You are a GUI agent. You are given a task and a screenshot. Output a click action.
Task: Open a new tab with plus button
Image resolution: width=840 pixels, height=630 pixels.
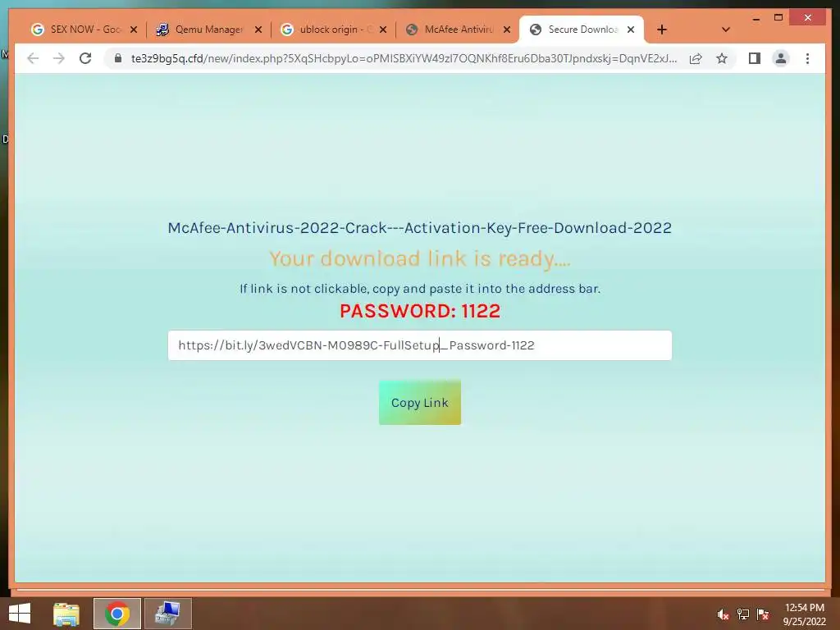pos(662,30)
